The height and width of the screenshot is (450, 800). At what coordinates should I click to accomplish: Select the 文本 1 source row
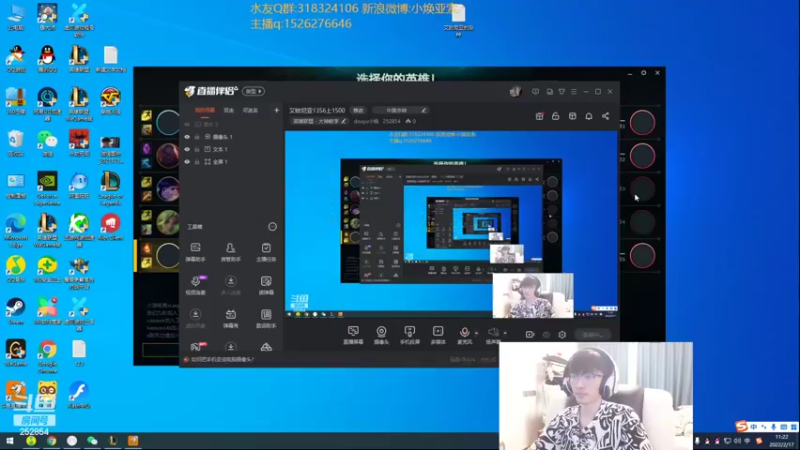click(232, 149)
